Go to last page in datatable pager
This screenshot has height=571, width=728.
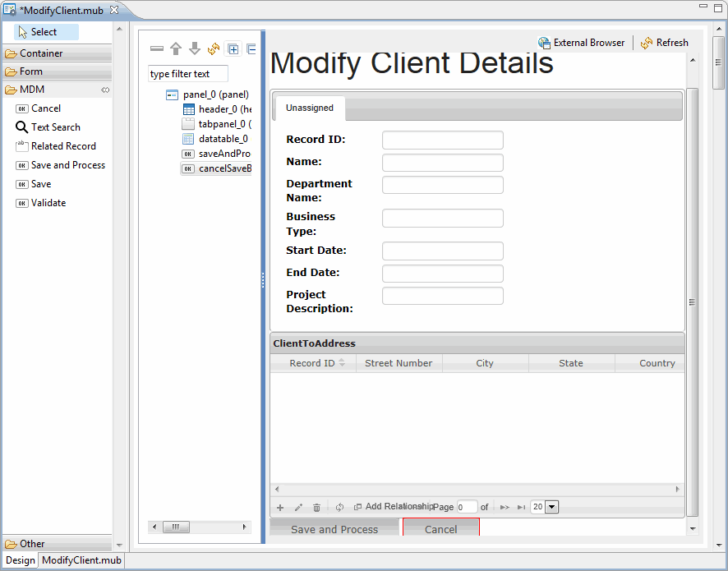pos(522,508)
